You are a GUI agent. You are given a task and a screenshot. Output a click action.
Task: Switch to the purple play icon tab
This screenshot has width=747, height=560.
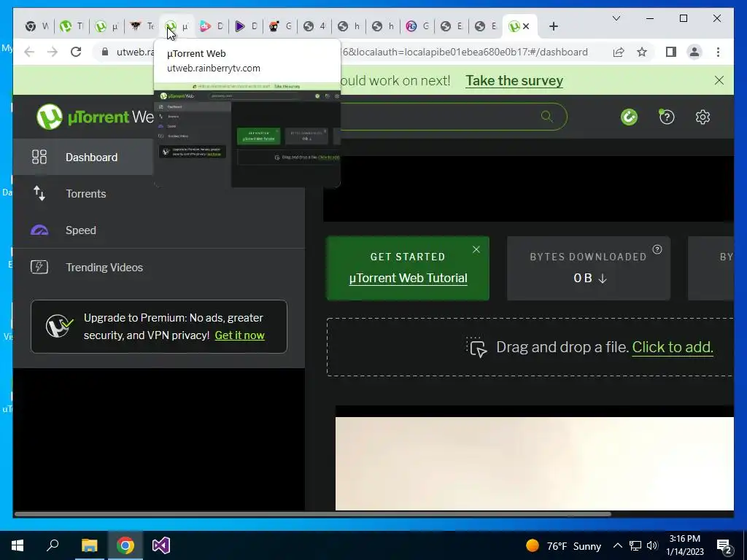(247, 26)
